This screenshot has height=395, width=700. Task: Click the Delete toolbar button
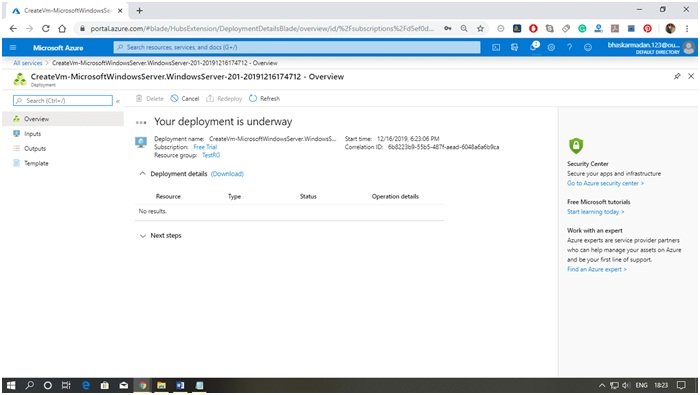[x=150, y=99]
